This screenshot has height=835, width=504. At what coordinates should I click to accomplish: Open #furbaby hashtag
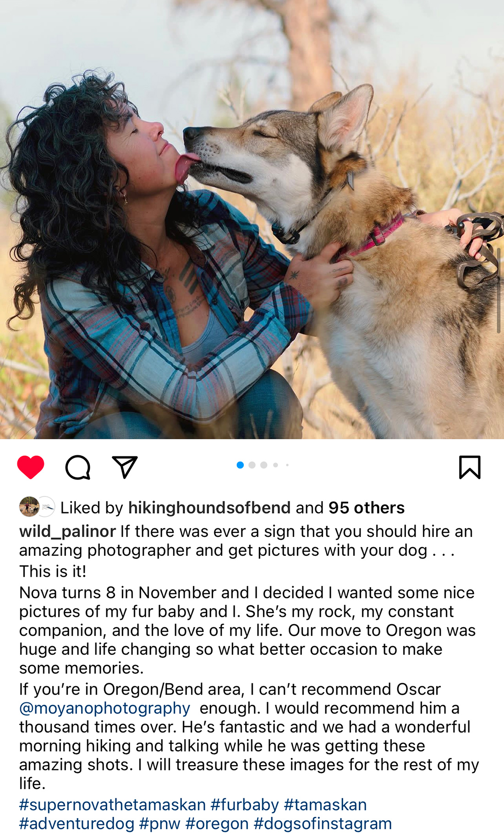coord(245,805)
